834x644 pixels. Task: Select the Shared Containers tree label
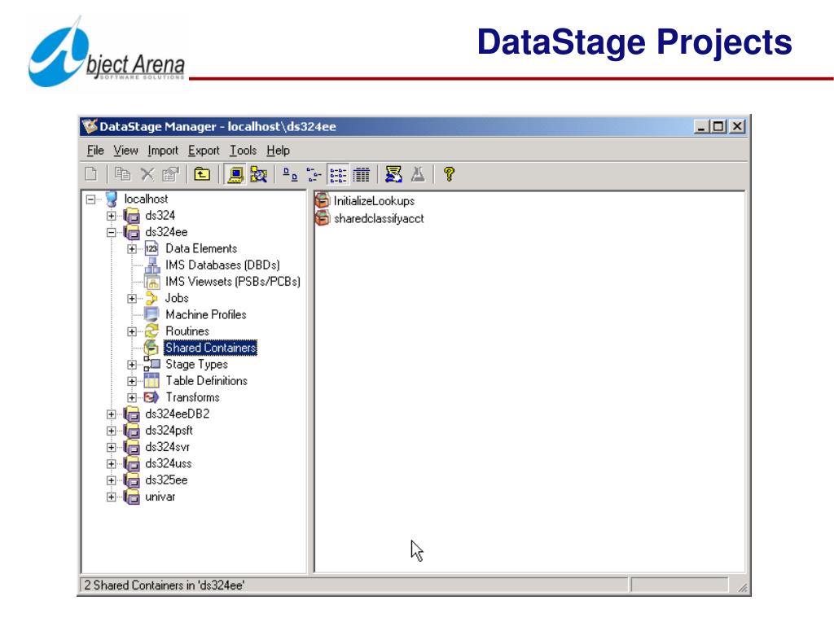(x=211, y=348)
